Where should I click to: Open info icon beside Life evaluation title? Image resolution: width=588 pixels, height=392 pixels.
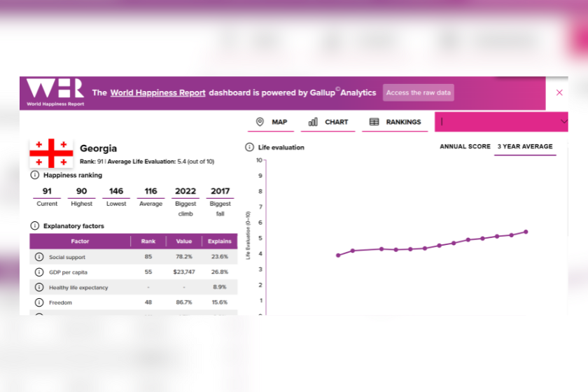tap(249, 148)
